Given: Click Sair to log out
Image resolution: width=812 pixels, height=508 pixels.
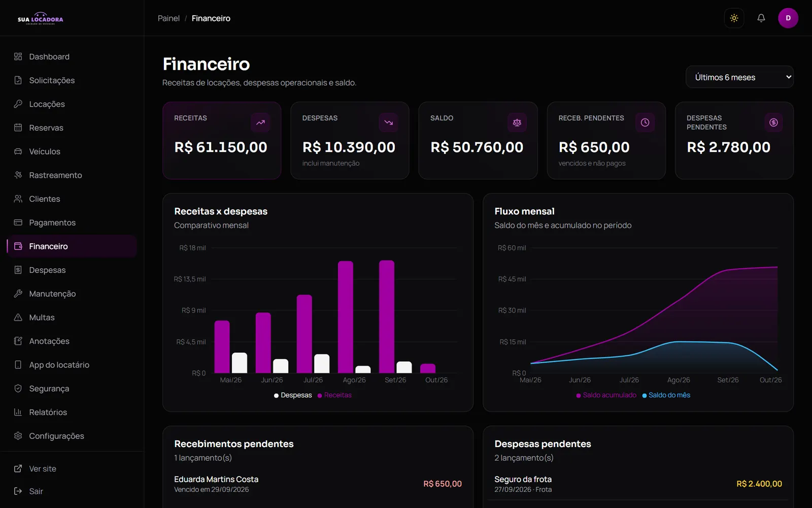Looking at the screenshot, I should point(72,491).
